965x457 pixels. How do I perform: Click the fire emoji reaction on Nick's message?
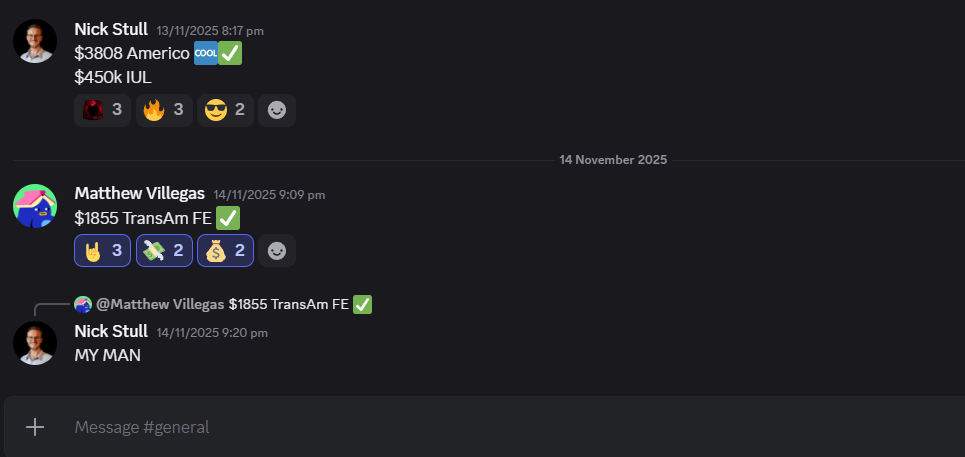[x=163, y=110]
